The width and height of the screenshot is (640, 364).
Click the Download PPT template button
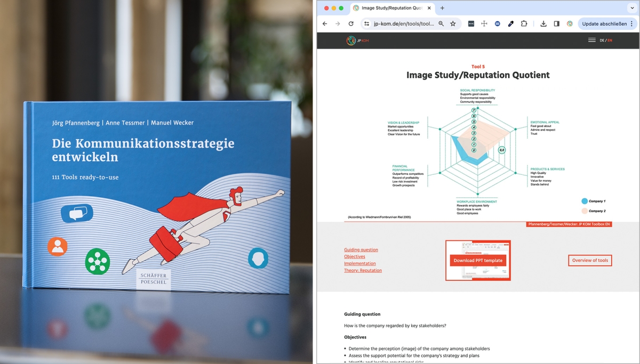(478, 261)
